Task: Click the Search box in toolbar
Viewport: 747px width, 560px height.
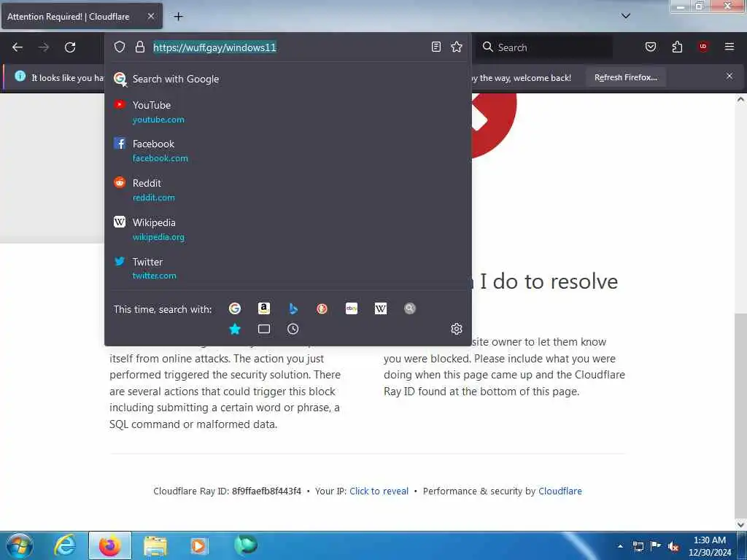Action: click(x=544, y=47)
